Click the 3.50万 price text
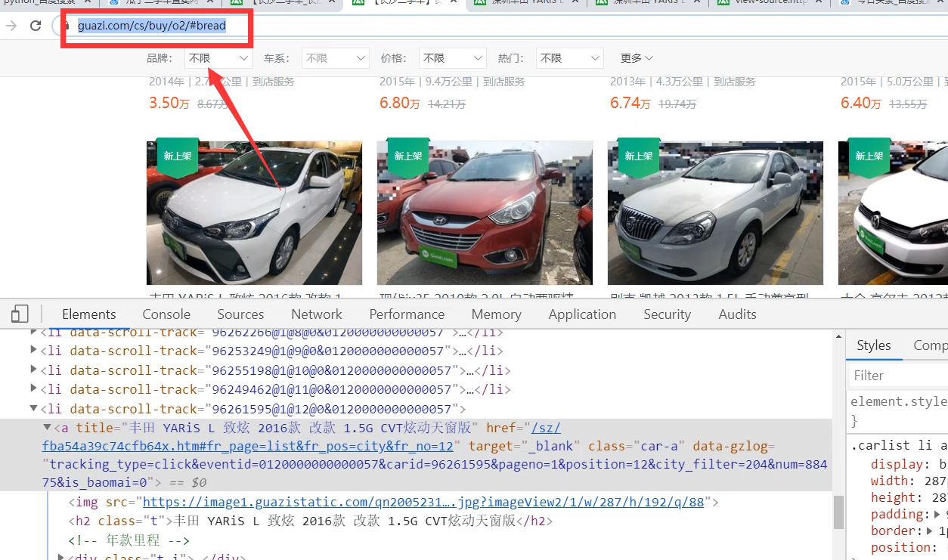Viewport: 948px width, 560px height. pyautogui.click(x=169, y=104)
